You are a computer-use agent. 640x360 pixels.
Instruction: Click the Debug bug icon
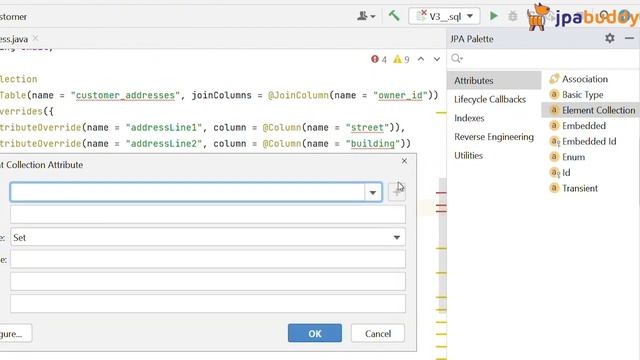513,16
